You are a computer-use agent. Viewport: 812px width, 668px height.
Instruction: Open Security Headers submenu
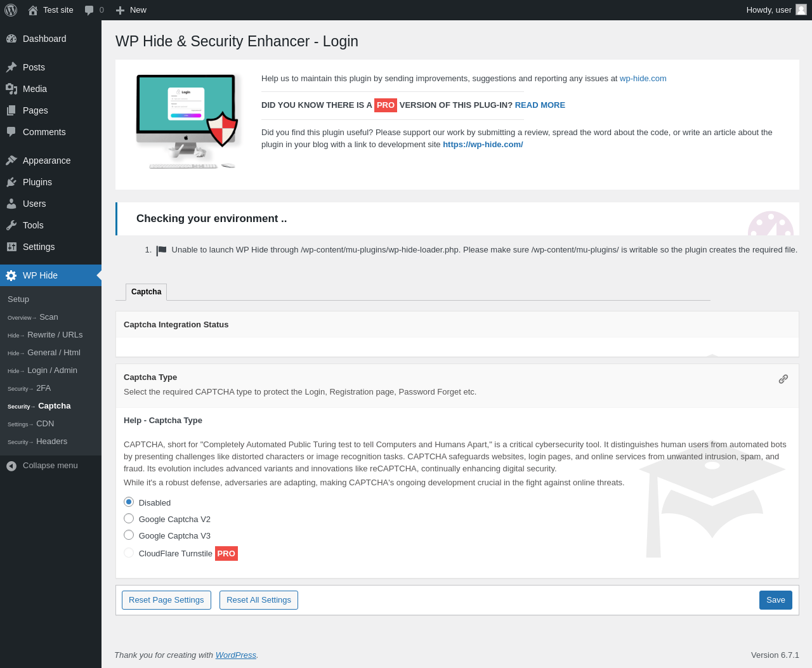(x=37, y=442)
